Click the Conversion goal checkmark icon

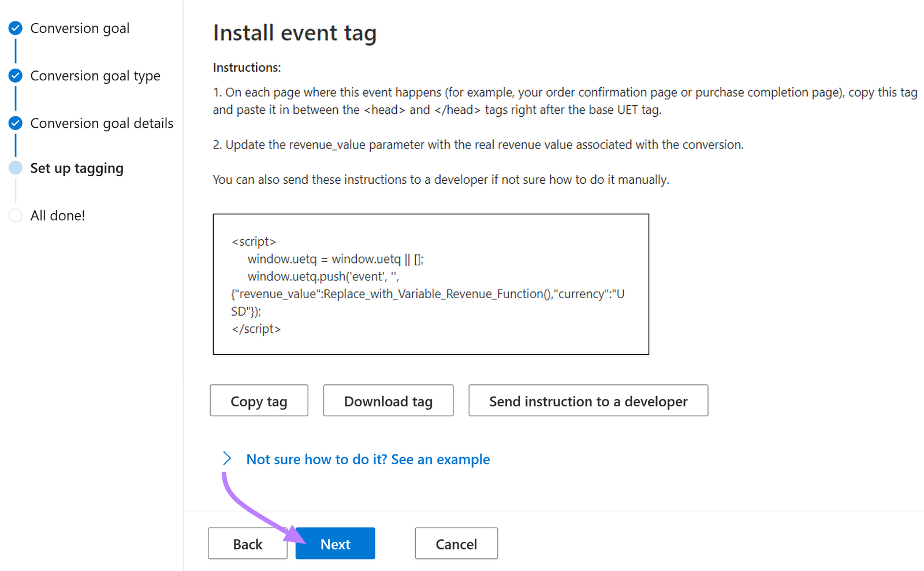click(16, 28)
